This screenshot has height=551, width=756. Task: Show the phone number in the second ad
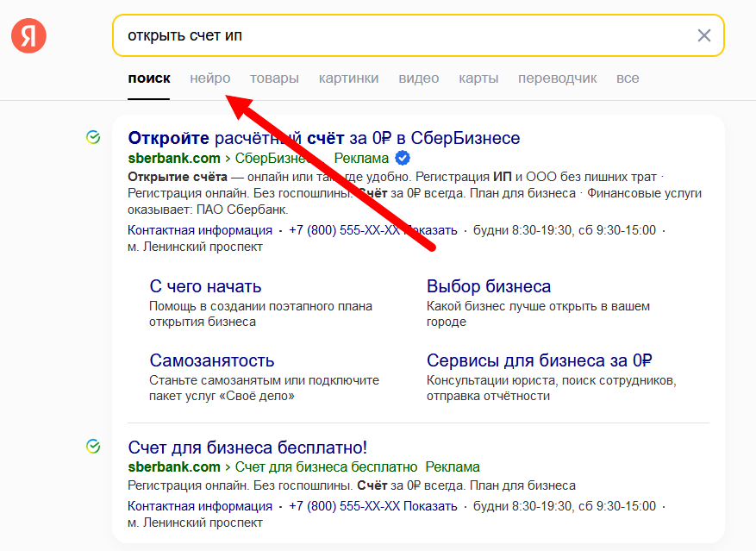pyautogui.click(x=373, y=506)
